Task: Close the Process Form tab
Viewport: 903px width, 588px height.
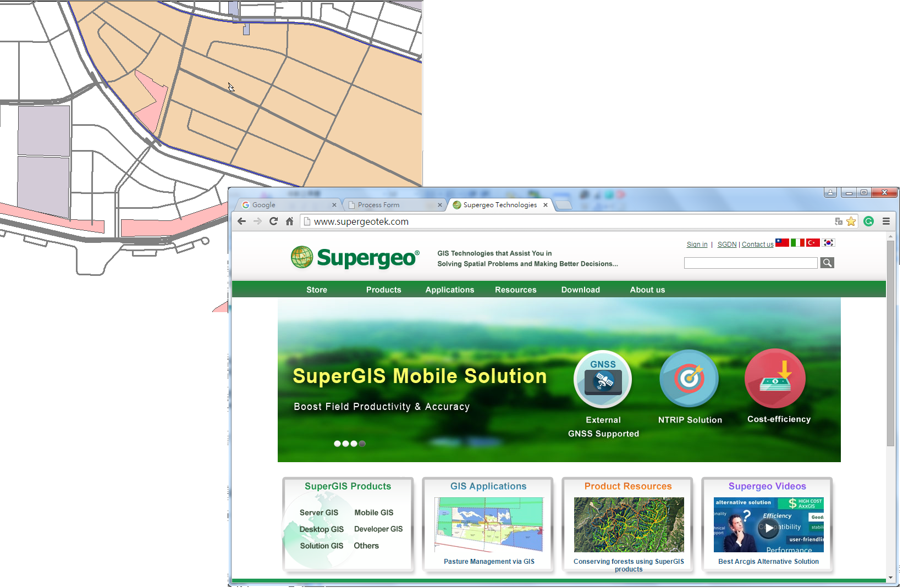Action: coord(439,205)
